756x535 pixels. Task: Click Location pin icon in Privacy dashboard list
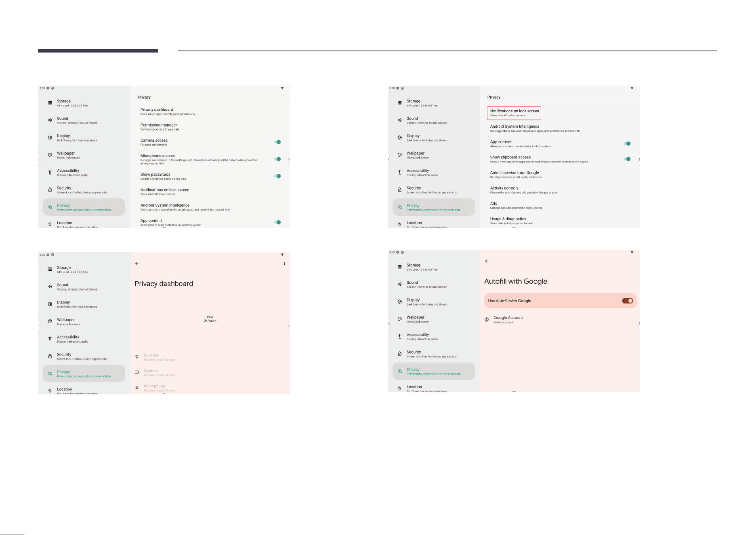coord(137,357)
